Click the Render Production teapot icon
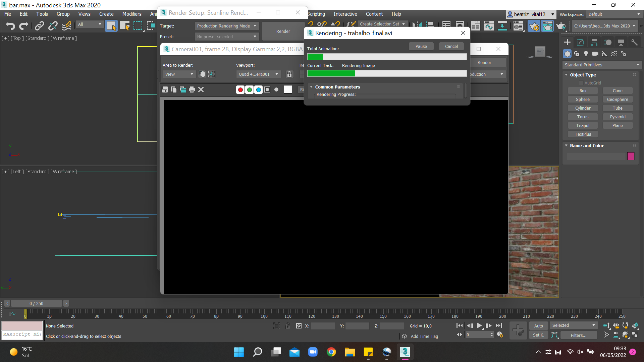 [561, 26]
